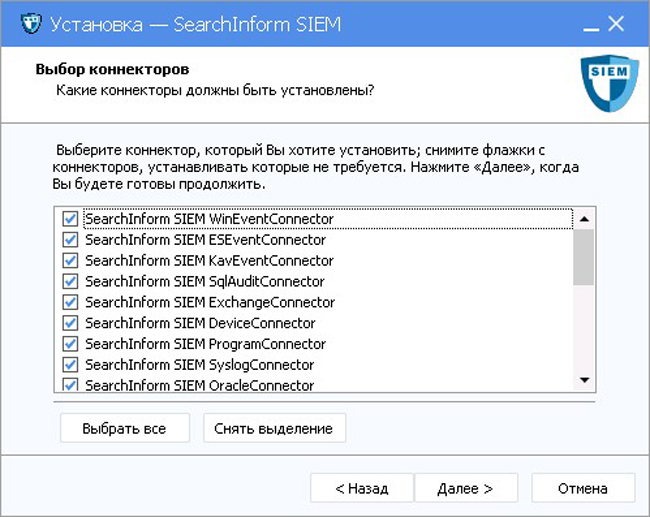Click the connector list scrollbar thumb
The width and height of the screenshot is (650, 517).
[584, 256]
